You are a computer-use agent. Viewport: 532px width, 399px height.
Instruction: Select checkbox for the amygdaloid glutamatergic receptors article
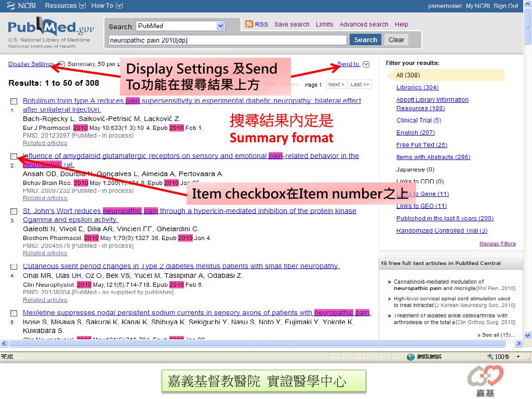tap(14, 156)
